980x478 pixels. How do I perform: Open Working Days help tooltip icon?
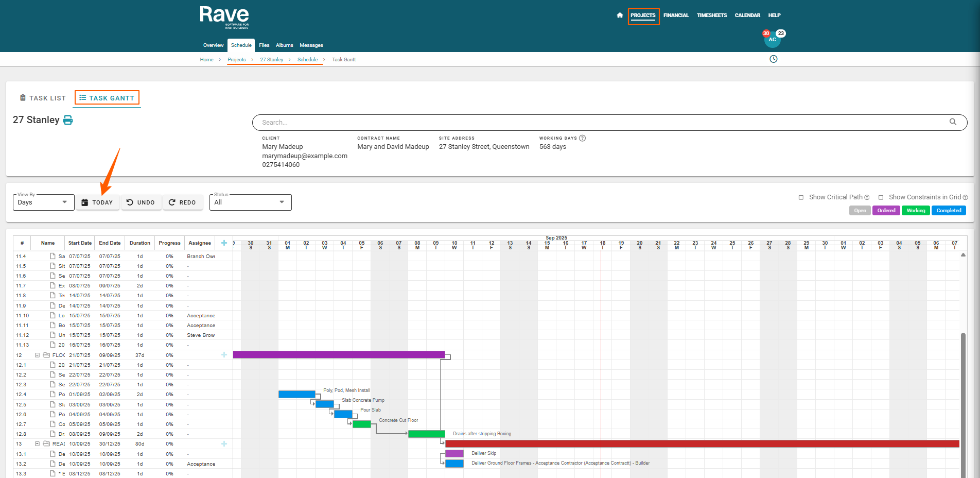[583, 138]
